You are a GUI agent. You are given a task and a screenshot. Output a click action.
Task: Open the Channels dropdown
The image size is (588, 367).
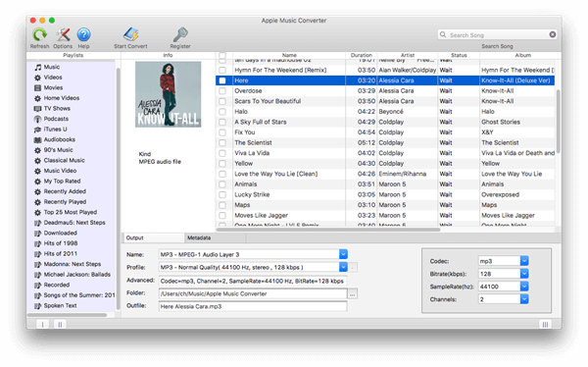524,299
